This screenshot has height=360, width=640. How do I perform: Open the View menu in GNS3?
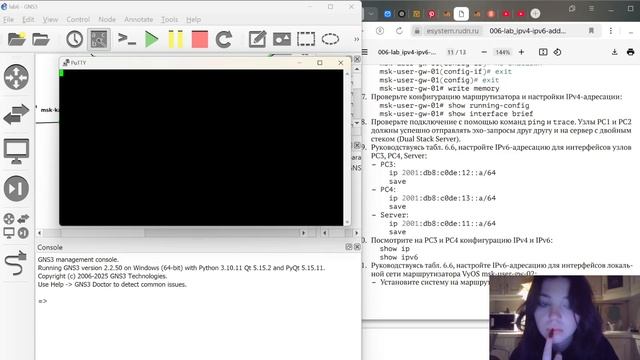pos(50,20)
